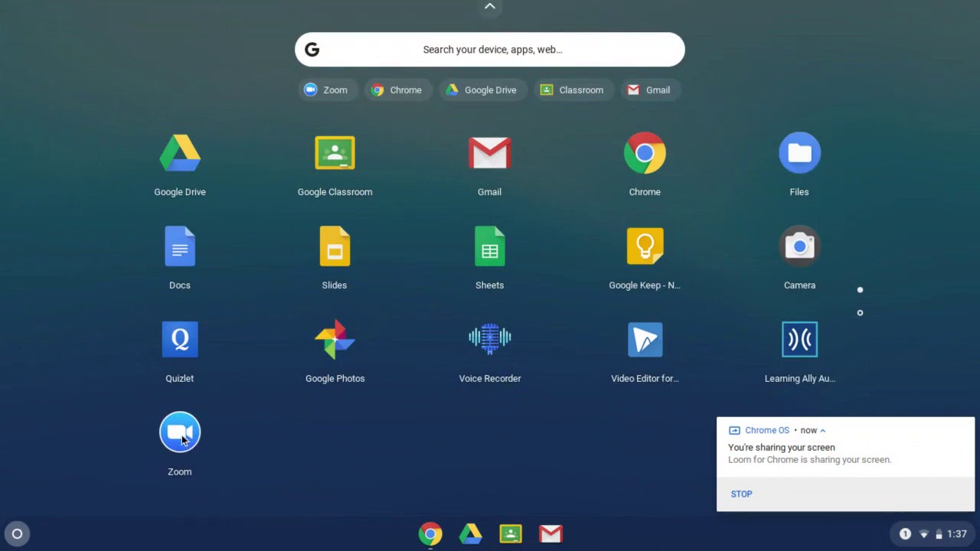This screenshot has height=551, width=980.
Task: Select the Classroom suggestion chip
Action: click(x=573, y=90)
